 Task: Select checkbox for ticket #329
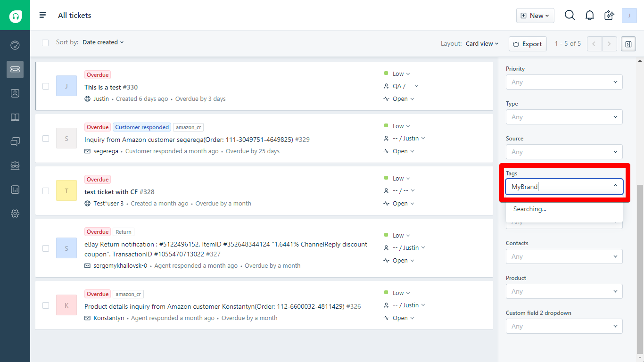[46, 139]
